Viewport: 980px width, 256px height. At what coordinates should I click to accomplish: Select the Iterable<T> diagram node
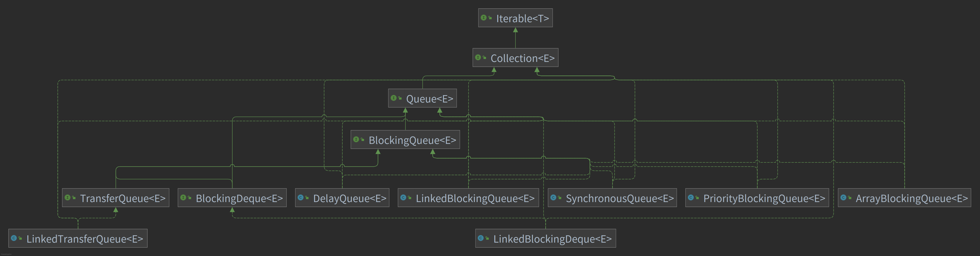522,18
